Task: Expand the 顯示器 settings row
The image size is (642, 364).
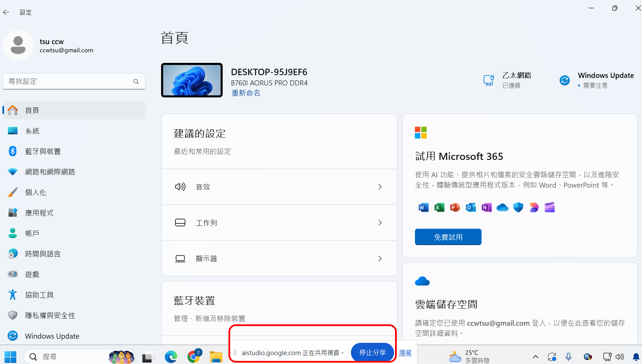Action: (x=279, y=259)
